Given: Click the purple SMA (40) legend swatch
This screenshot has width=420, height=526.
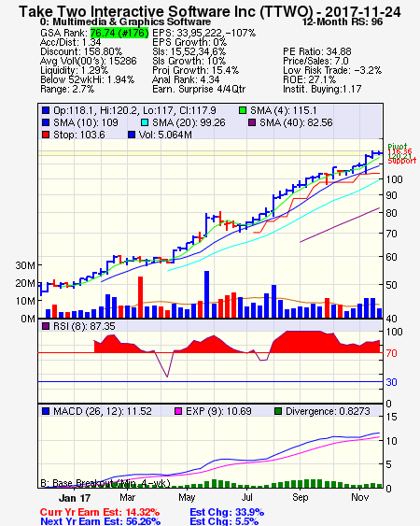Looking at the screenshot, I should pos(252,122).
